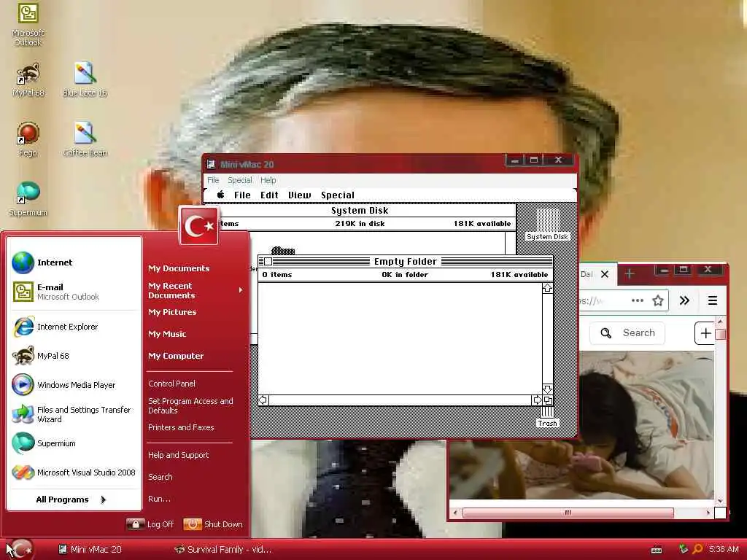Click Empty Folder scroll up arrow
Image resolution: width=747 pixels, height=560 pixels.
point(547,288)
